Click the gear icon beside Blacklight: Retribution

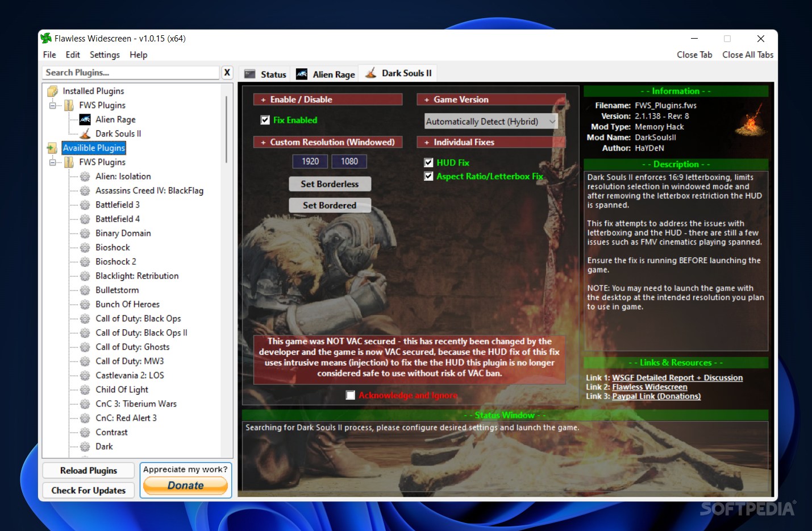click(85, 276)
